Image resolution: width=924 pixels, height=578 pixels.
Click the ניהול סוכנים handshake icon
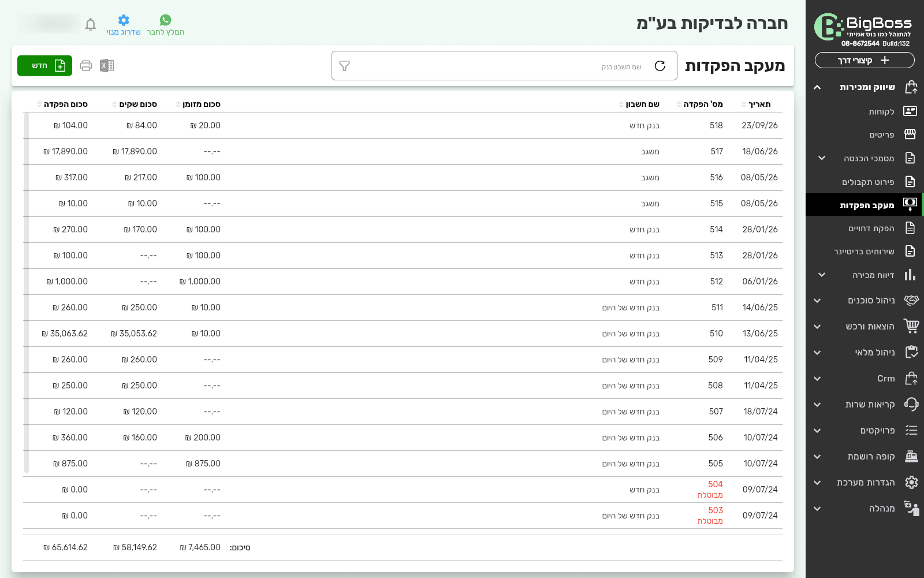tap(911, 300)
